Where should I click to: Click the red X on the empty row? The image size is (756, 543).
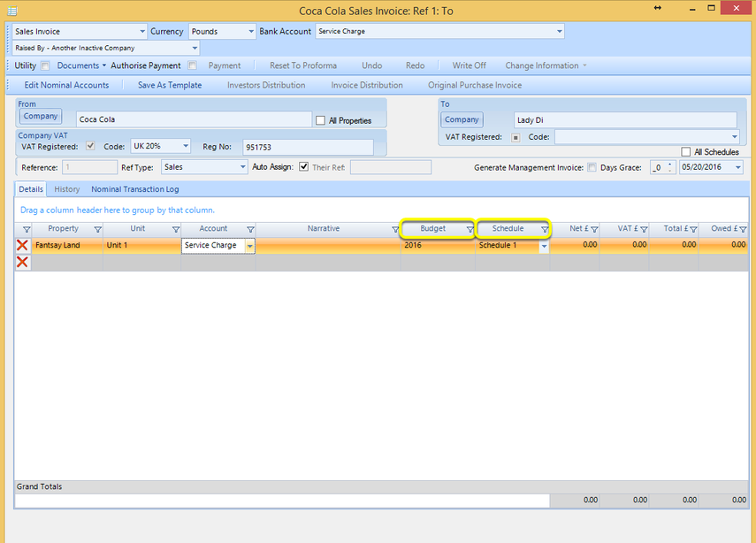point(22,262)
